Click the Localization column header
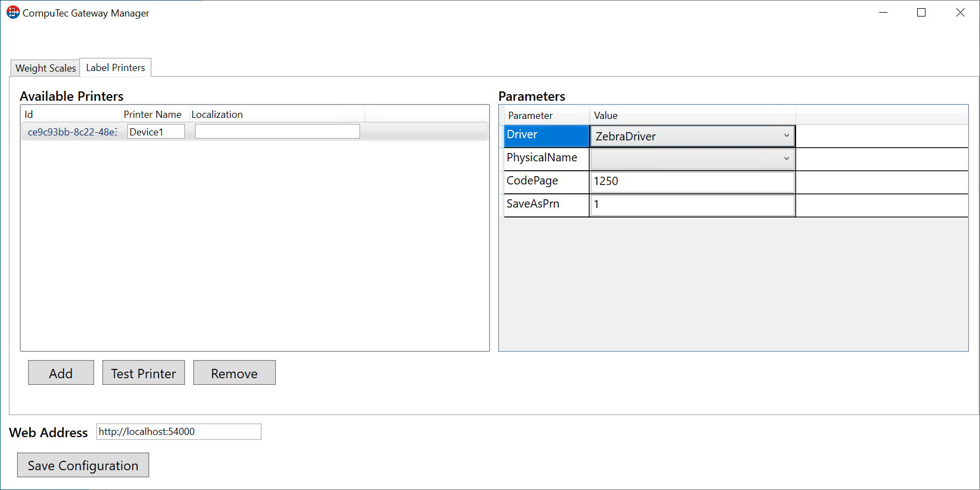This screenshot has width=980, height=490. pyautogui.click(x=217, y=115)
